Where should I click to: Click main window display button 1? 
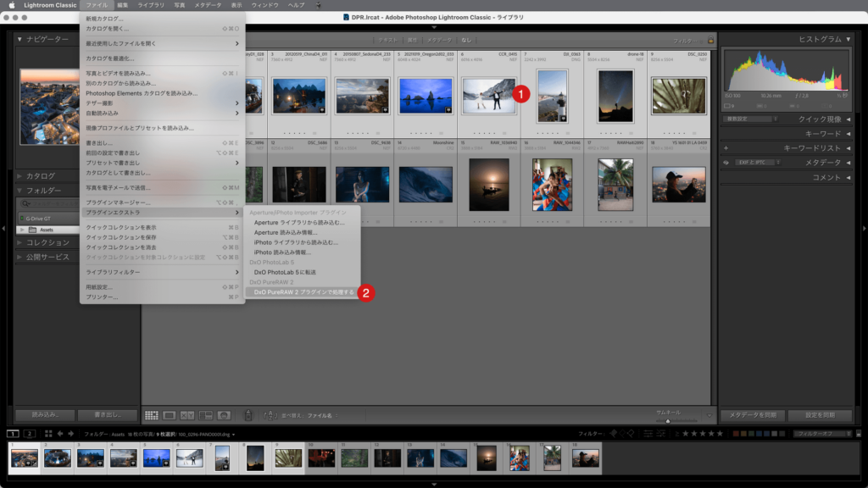pos(13,434)
